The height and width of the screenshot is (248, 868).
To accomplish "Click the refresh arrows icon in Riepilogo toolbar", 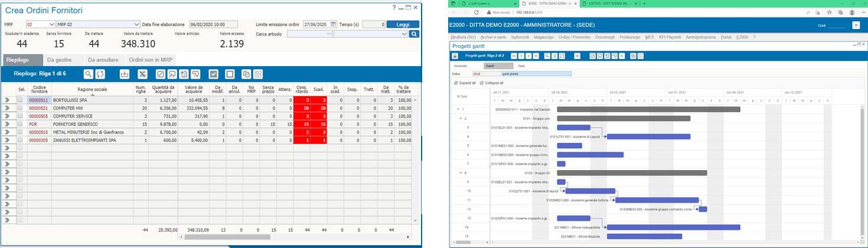I will (x=100, y=74).
